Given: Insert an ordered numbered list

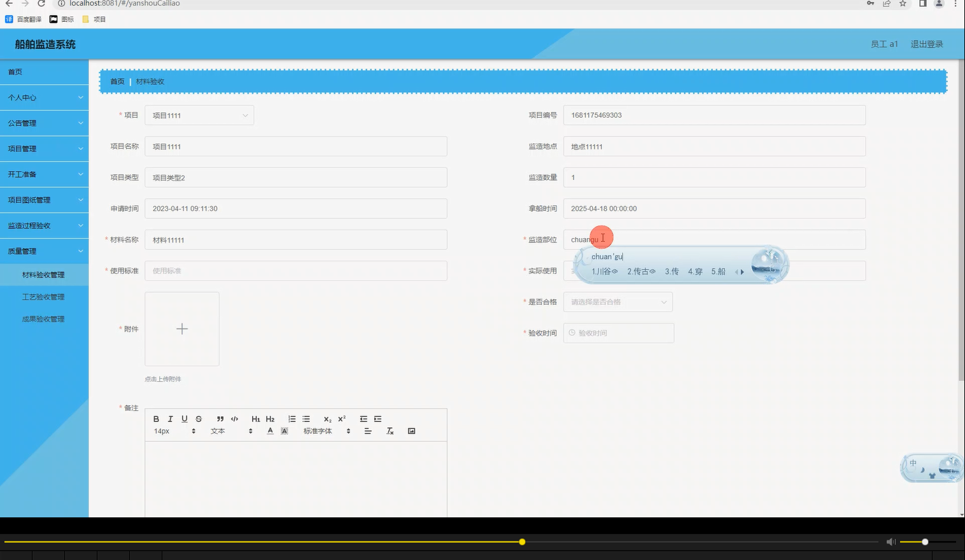Looking at the screenshot, I should coord(292,419).
